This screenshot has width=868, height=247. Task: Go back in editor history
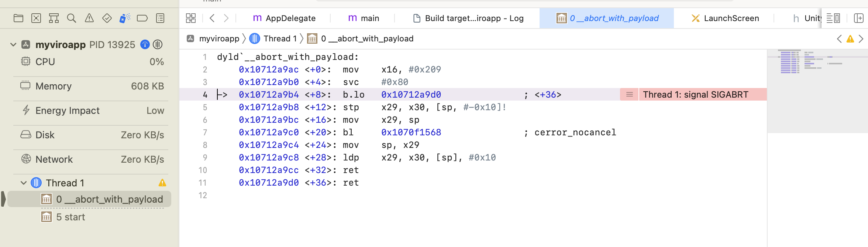coord(212,18)
